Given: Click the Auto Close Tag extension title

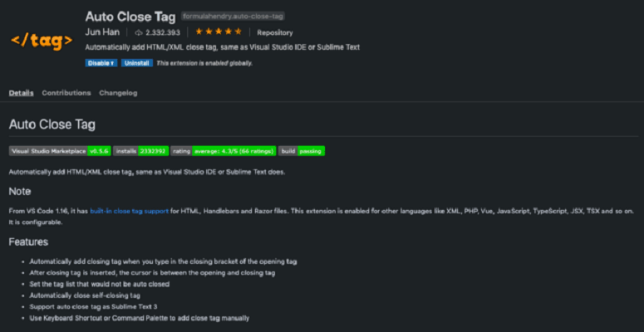Looking at the screenshot, I should [130, 17].
